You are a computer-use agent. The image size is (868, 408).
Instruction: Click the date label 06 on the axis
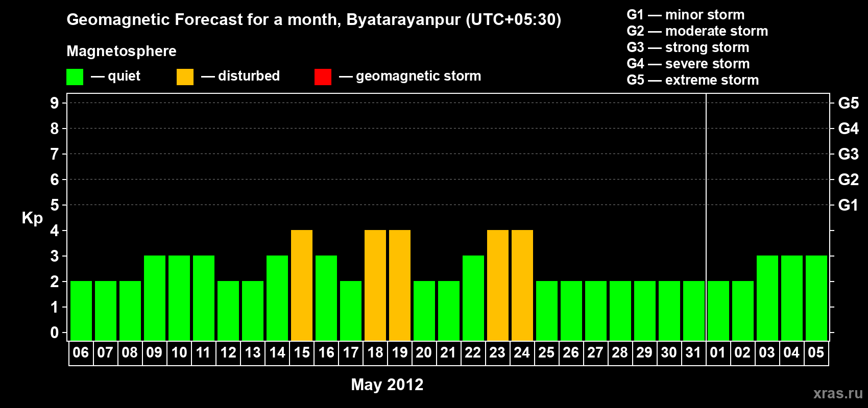[81, 352]
